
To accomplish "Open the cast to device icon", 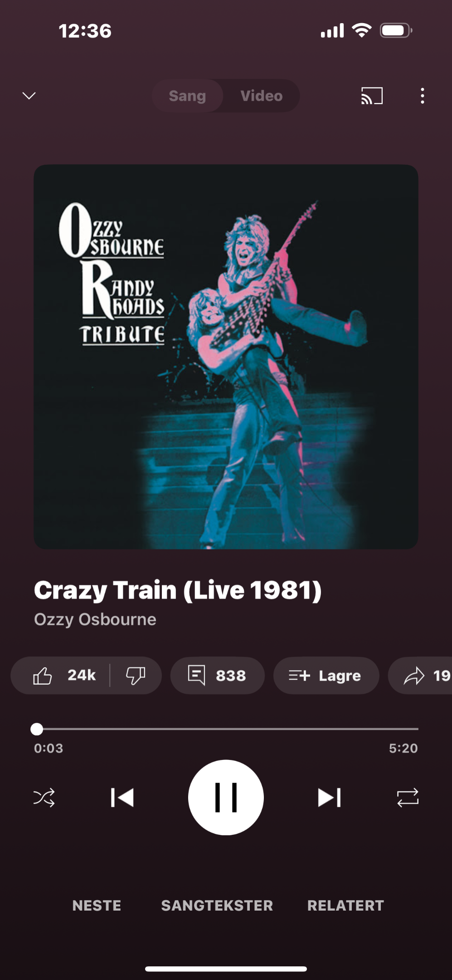I will pos(372,96).
